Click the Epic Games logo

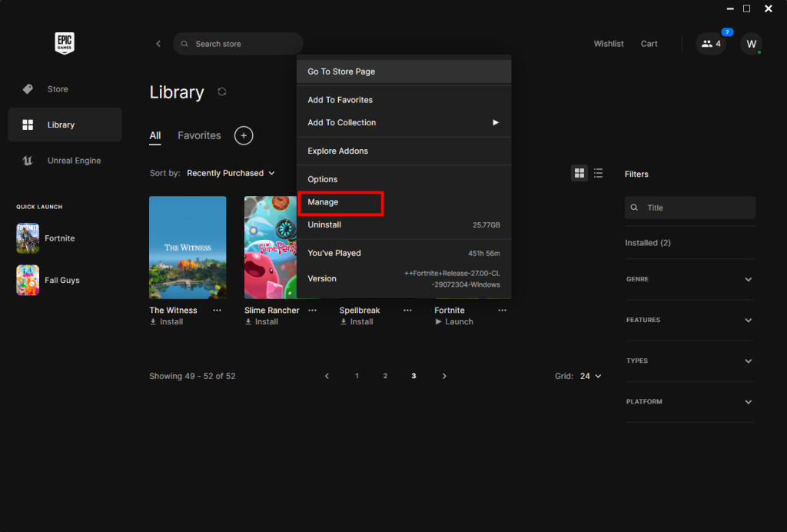65,43
